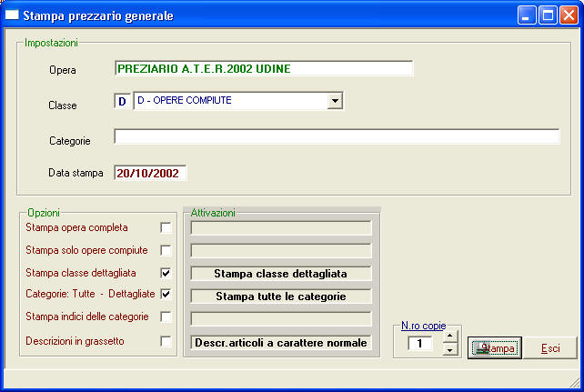The image size is (584, 392).
Task: Click the Opzioni group label
Action: (44, 213)
